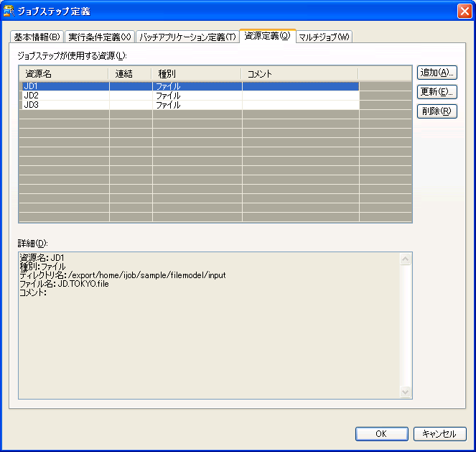
Task: Confirm with the OK button
Action: coord(381,434)
